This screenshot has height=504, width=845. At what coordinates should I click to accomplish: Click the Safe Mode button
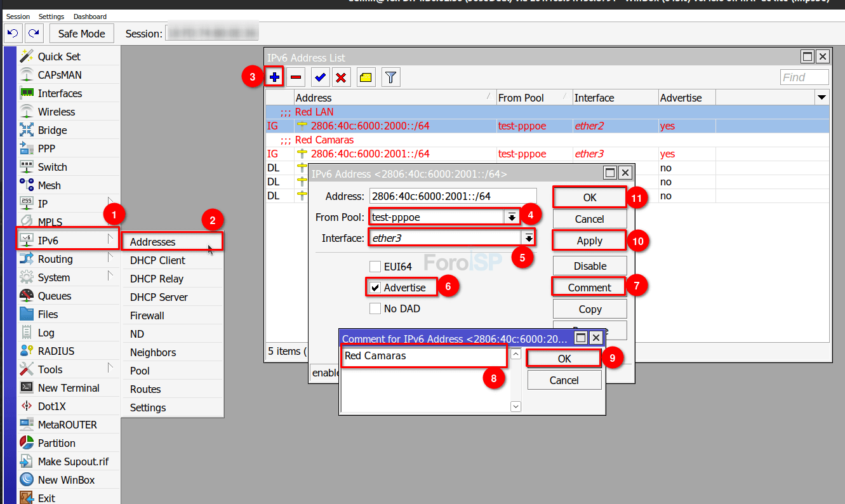(81, 34)
